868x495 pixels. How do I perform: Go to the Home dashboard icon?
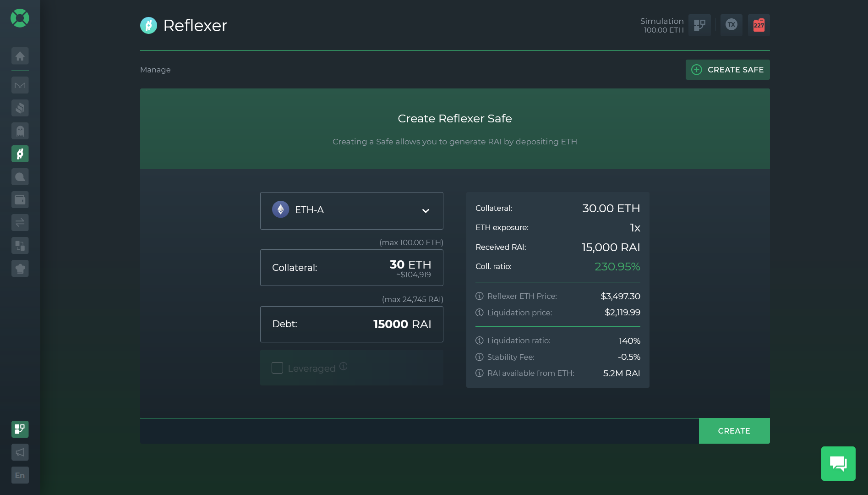pyautogui.click(x=20, y=56)
